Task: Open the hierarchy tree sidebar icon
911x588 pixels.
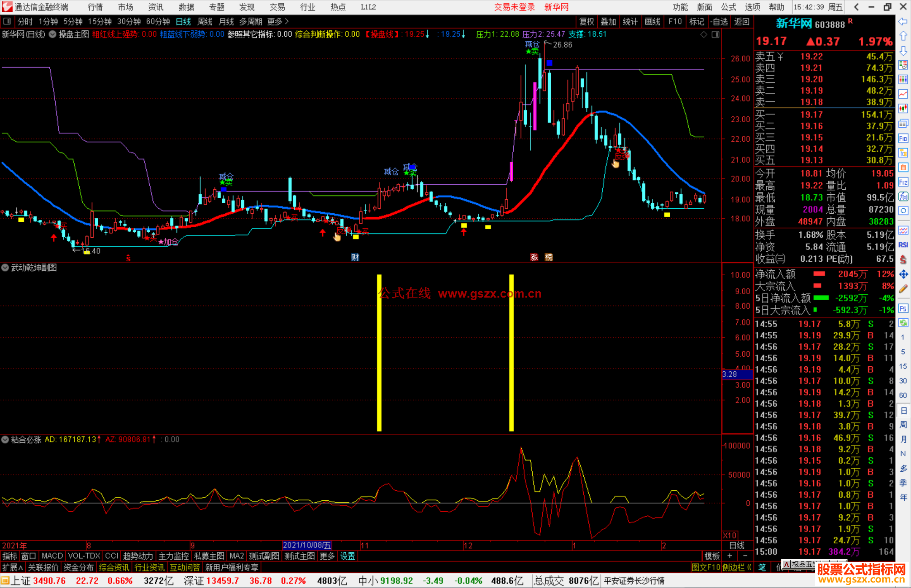Action: (903, 153)
